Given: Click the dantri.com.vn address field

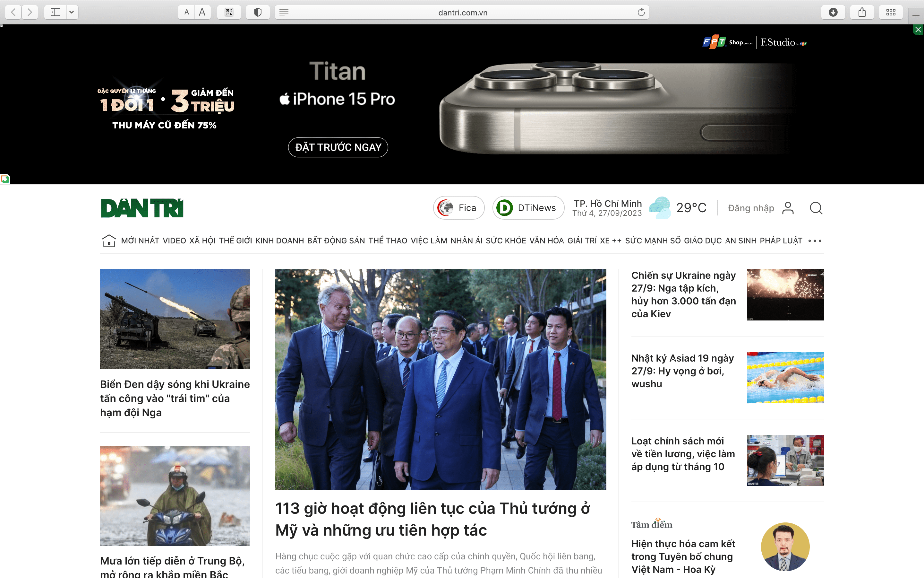Looking at the screenshot, I should pos(462,12).
